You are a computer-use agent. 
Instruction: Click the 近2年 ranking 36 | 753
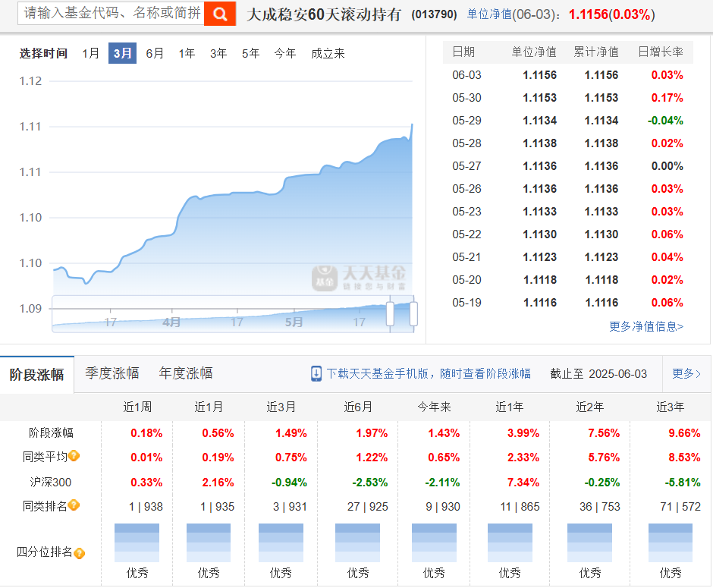click(600, 507)
